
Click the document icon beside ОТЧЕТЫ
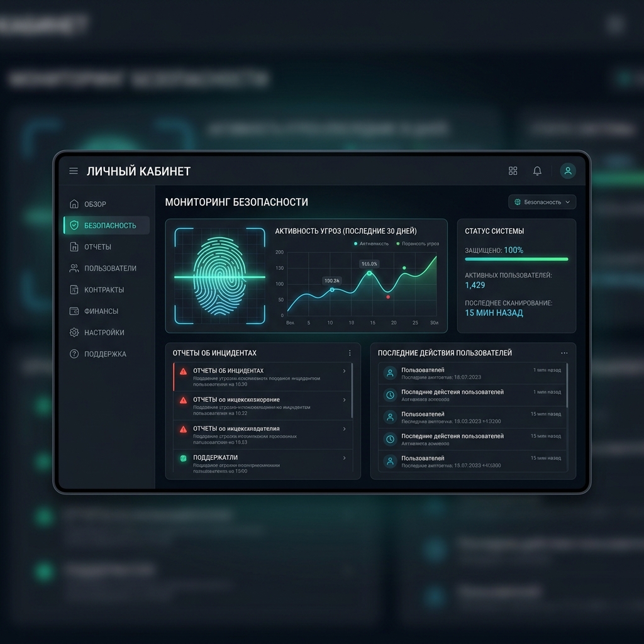point(74,247)
